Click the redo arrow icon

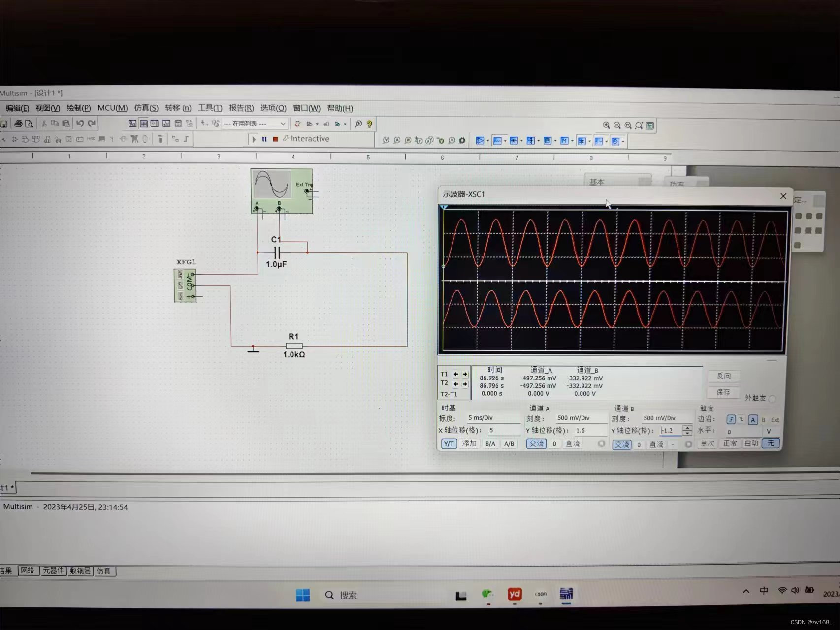(92, 124)
